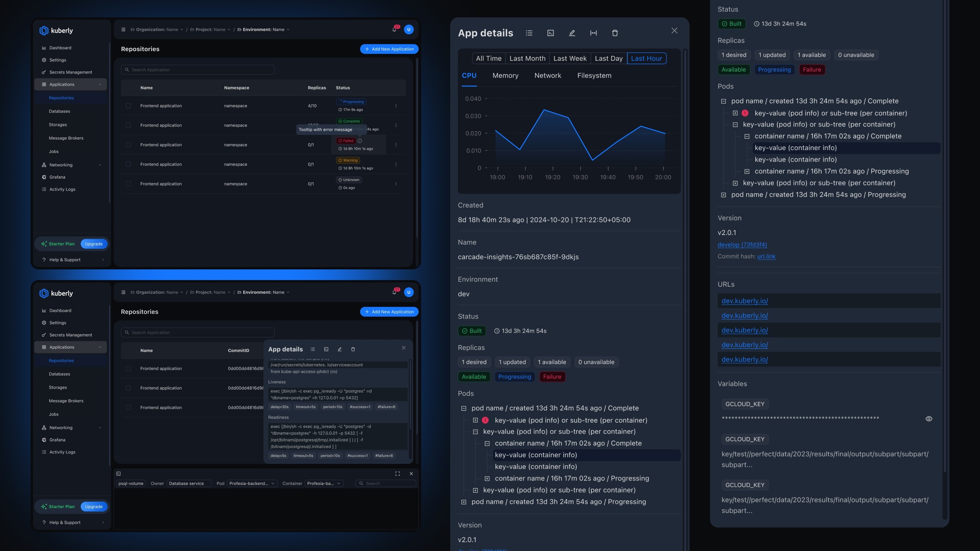980x551 pixels.
Task: Click Add New Application button in top window
Action: pyautogui.click(x=389, y=49)
